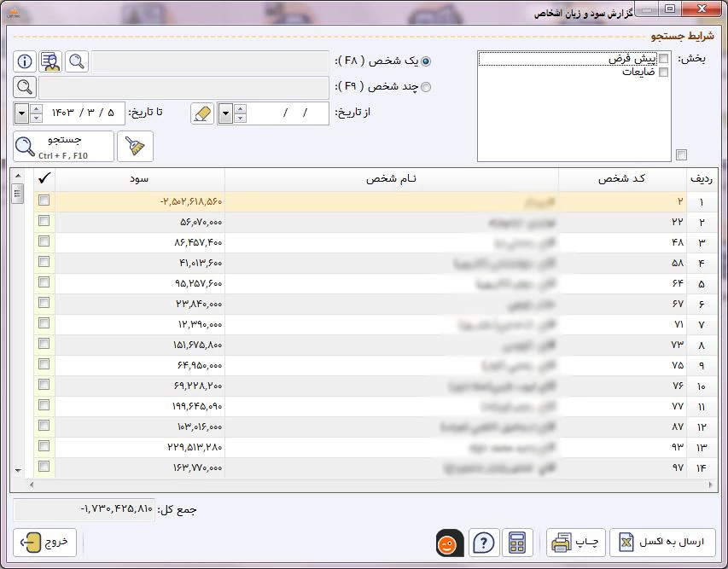Select the profit cell 64,950,000
Viewport: 728px width, 569px height.
click(140, 366)
